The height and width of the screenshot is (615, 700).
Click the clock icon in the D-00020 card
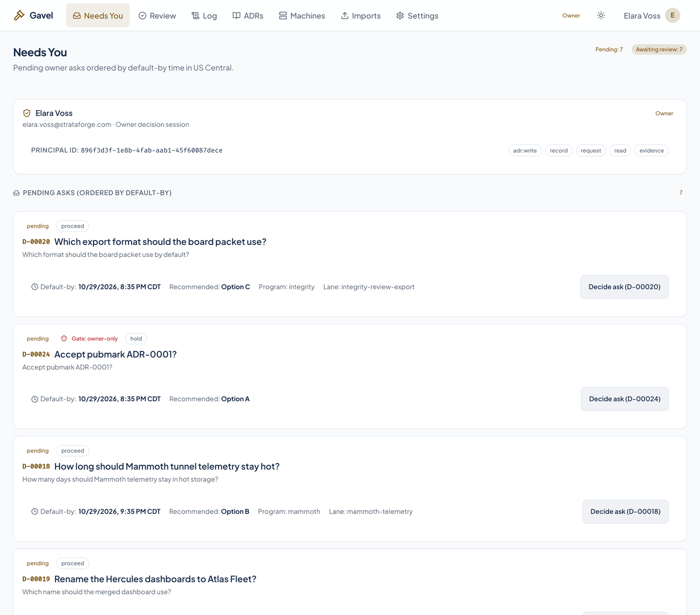point(35,287)
